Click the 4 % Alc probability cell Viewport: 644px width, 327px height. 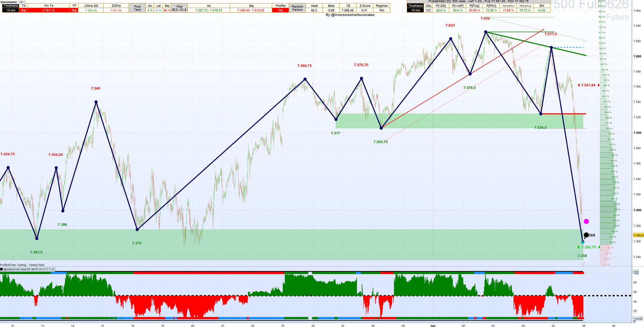coord(150,10)
